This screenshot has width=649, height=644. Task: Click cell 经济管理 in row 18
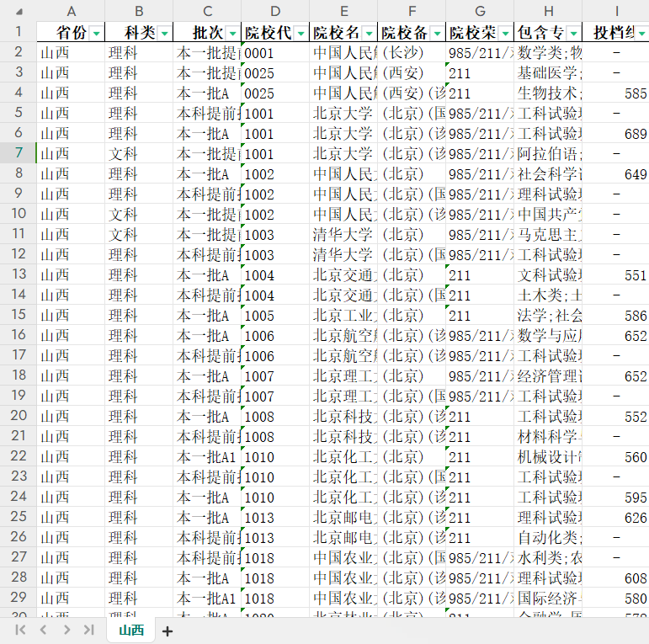pyautogui.click(x=549, y=375)
